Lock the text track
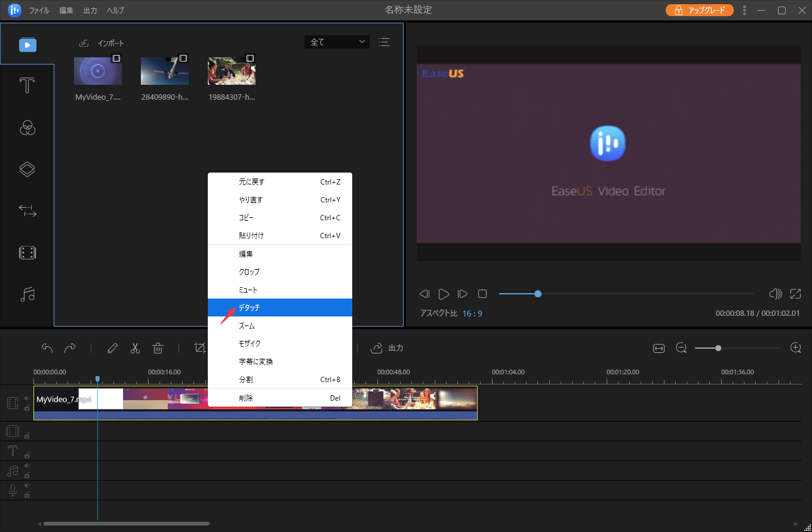The image size is (812, 532). tap(27, 456)
